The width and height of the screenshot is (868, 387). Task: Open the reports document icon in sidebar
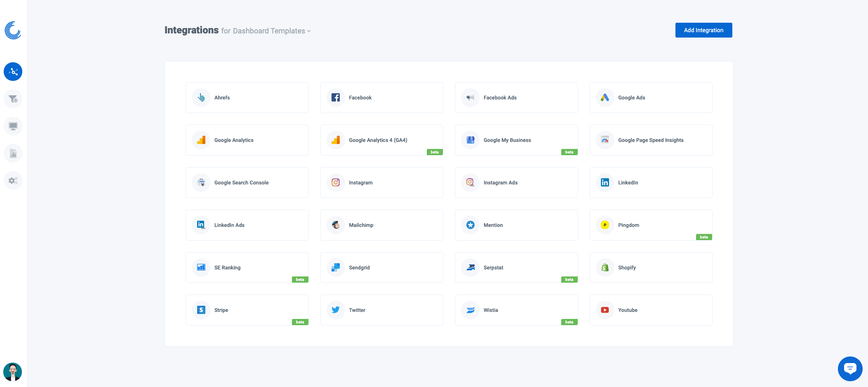click(13, 153)
